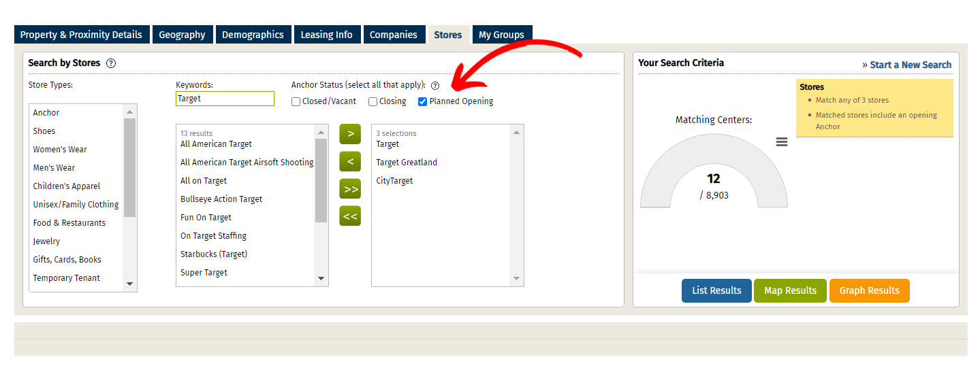
Task: Uncheck the Planned Opening checkbox
Action: [x=423, y=102]
